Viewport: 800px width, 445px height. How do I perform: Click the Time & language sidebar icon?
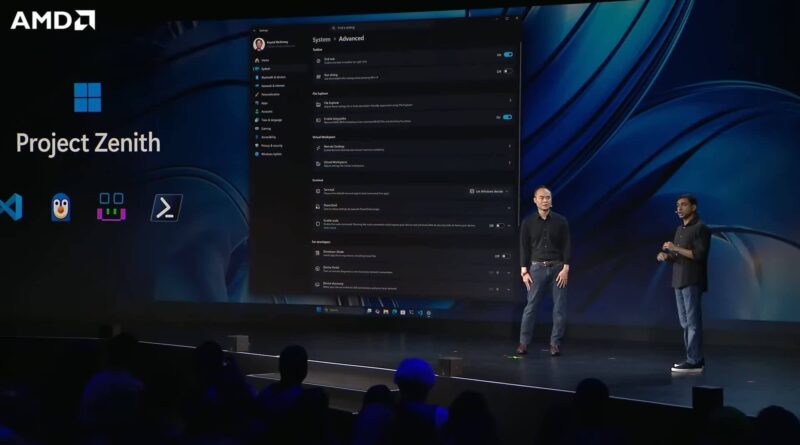point(257,120)
